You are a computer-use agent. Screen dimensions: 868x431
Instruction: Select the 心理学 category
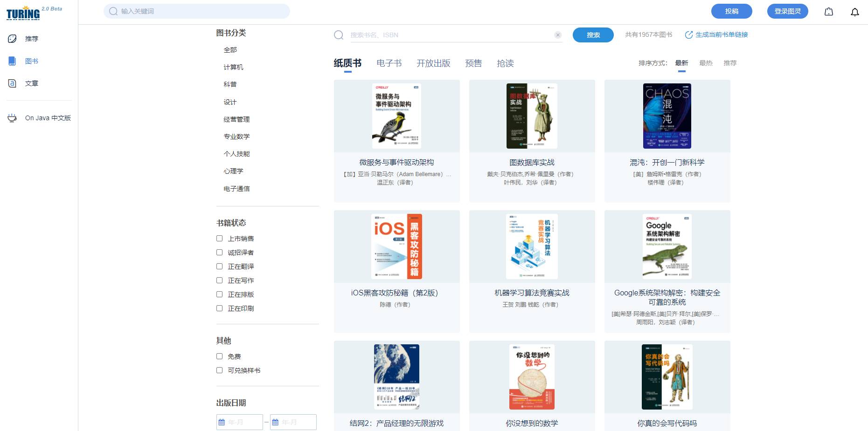(x=233, y=171)
